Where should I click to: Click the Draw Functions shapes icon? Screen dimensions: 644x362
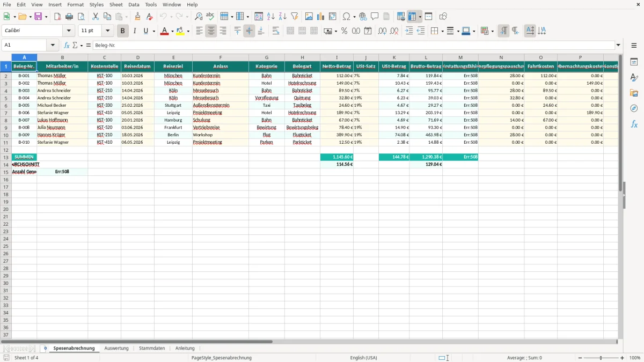pyautogui.click(x=443, y=17)
